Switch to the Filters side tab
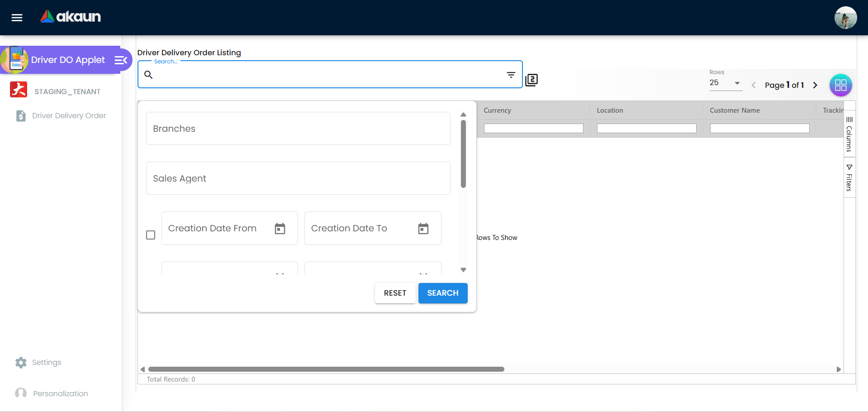Image resolution: width=868 pixels, height=412 pixels. (x=849, y=177)
